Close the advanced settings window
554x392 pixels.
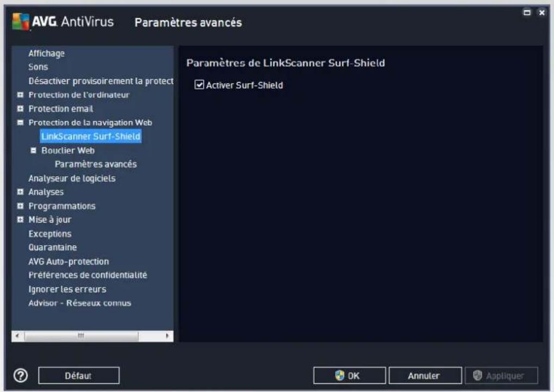tap(541, 13)
